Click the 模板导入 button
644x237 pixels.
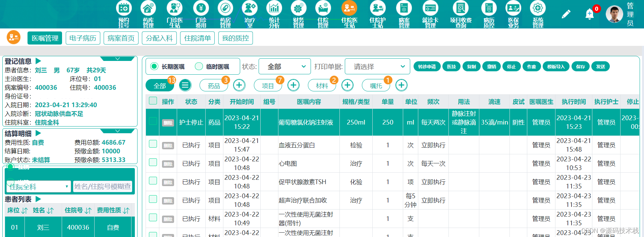(556, 67)
